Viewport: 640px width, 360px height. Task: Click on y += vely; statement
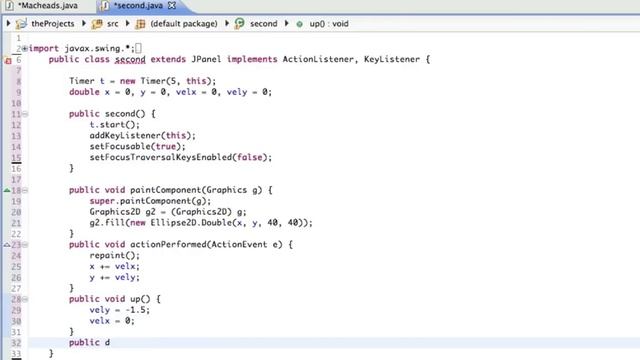(115, 278)
